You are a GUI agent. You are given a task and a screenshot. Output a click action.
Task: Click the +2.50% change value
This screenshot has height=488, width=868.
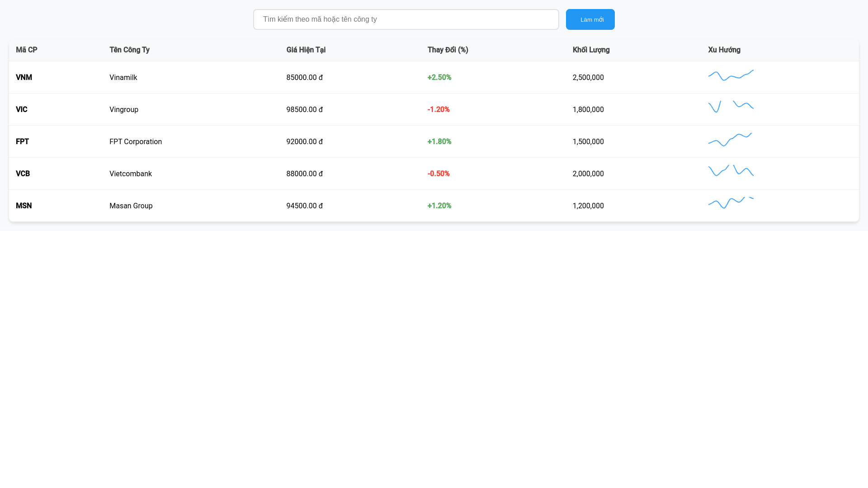point(439,77)
